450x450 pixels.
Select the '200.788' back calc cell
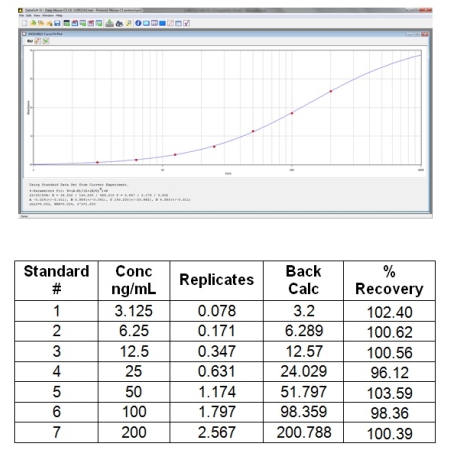pos(303,432)
